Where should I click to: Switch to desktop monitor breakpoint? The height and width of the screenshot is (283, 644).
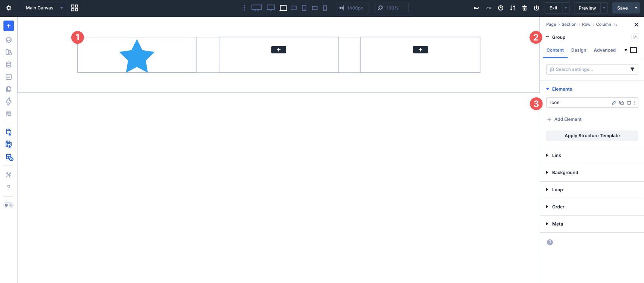point(271,8)
